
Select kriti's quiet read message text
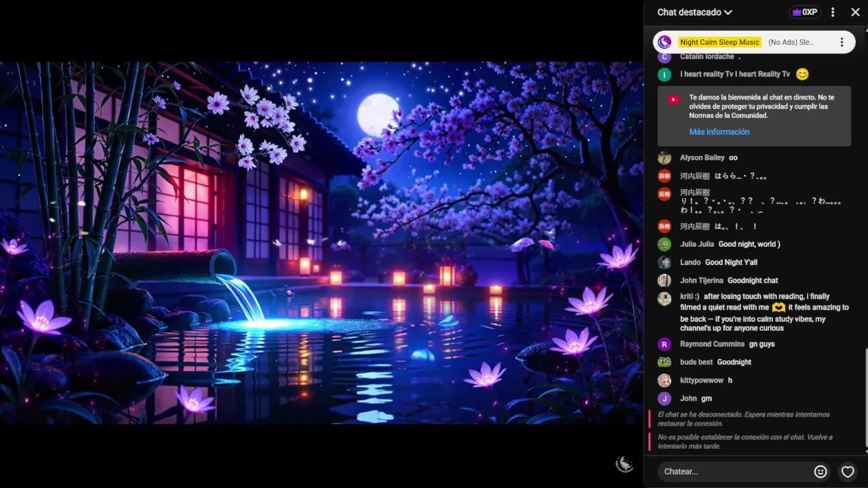pos(764,312)
